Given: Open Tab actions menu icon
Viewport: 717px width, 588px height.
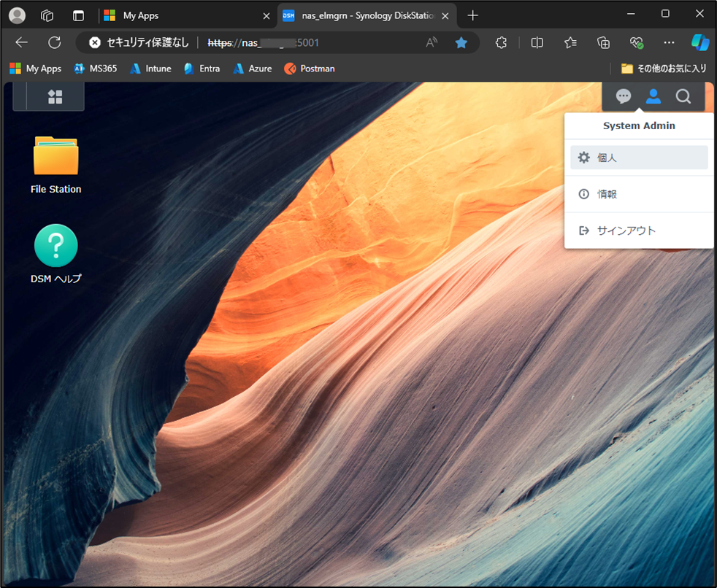Looking at the screenshot, I should pos(79,15).
